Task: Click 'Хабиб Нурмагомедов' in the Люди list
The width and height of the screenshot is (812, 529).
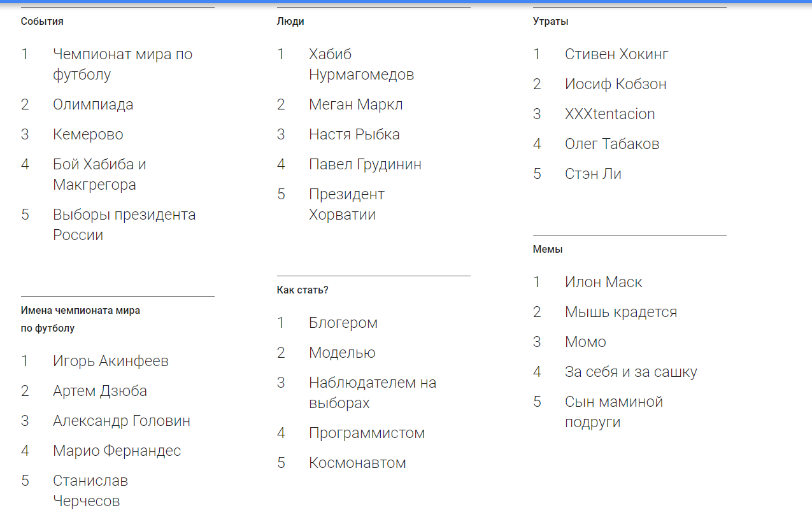Action: point(361,64)
